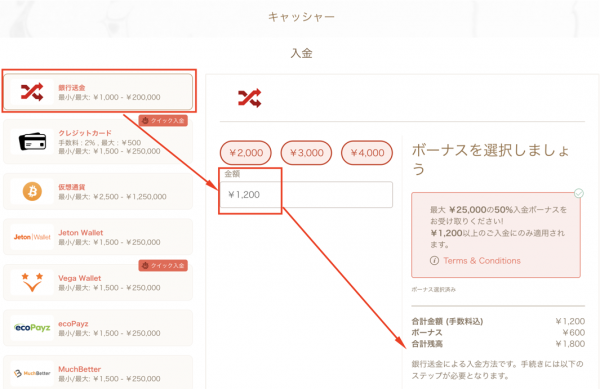Image resolution: width=600 pixels, height=389 pixels.
Task: Click the Bitcoin coin icon
Action: [x=33, y=191]
